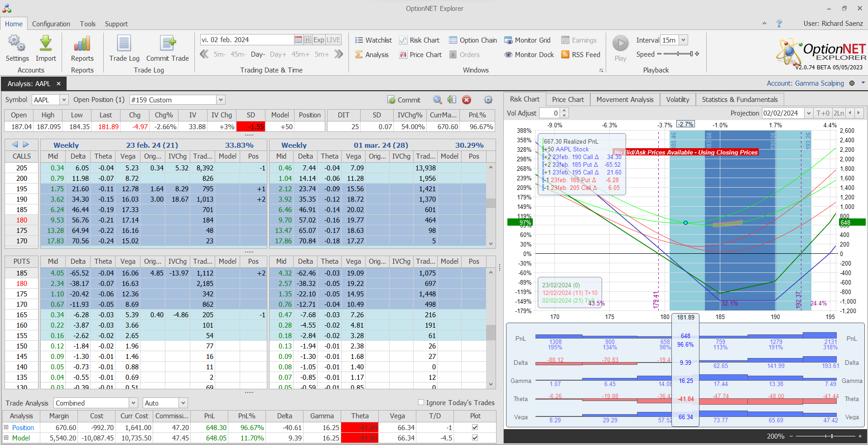This screenshot has width=868, height=445.
Task: Click the Import download icon
Action: (46, 44)
